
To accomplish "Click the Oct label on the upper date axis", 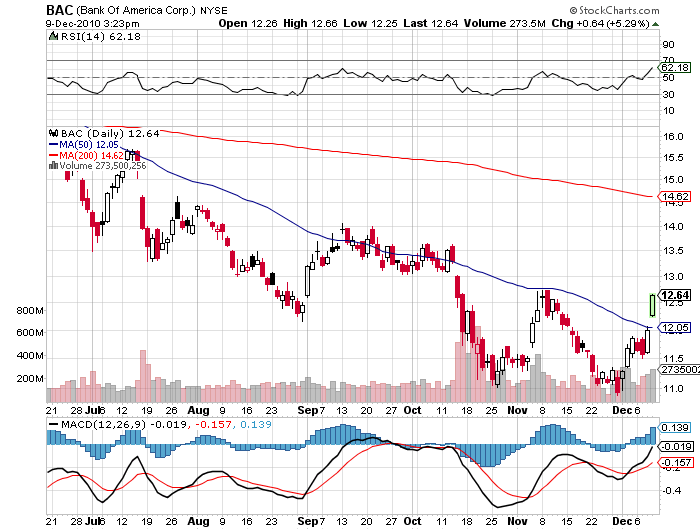I will 412,410.
